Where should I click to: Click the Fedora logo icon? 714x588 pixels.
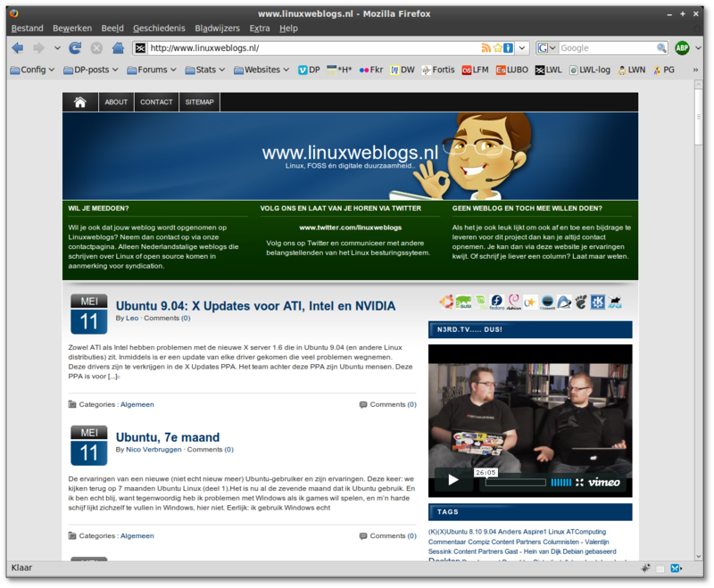point(497,302)
